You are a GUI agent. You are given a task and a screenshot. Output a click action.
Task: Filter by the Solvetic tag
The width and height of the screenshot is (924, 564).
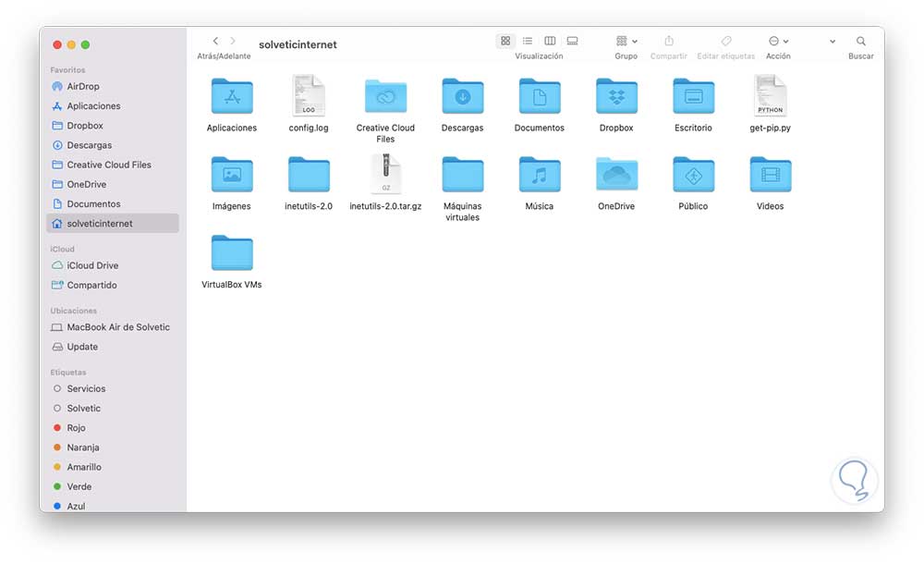[x=113, y=409]
